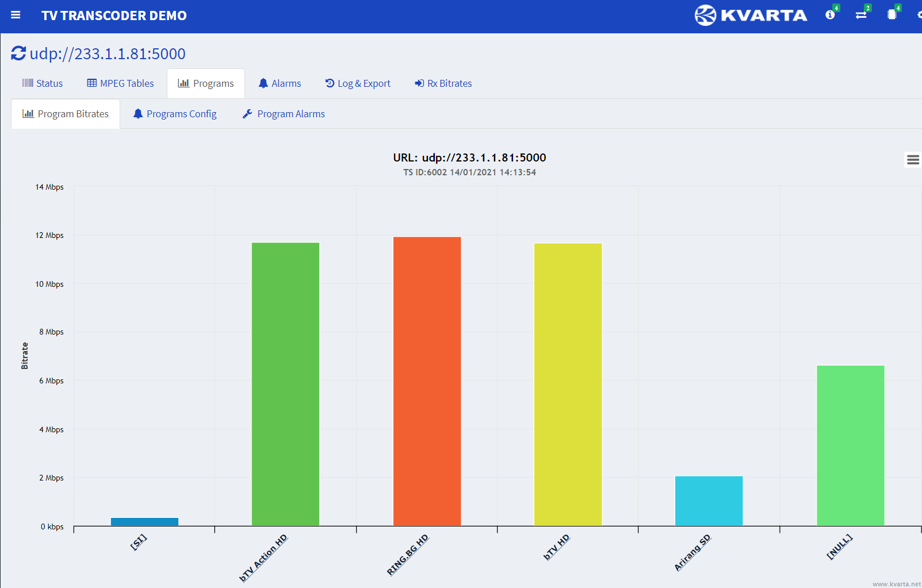
Task: Click the bTV HD axis label
Action: pos(556,547)
